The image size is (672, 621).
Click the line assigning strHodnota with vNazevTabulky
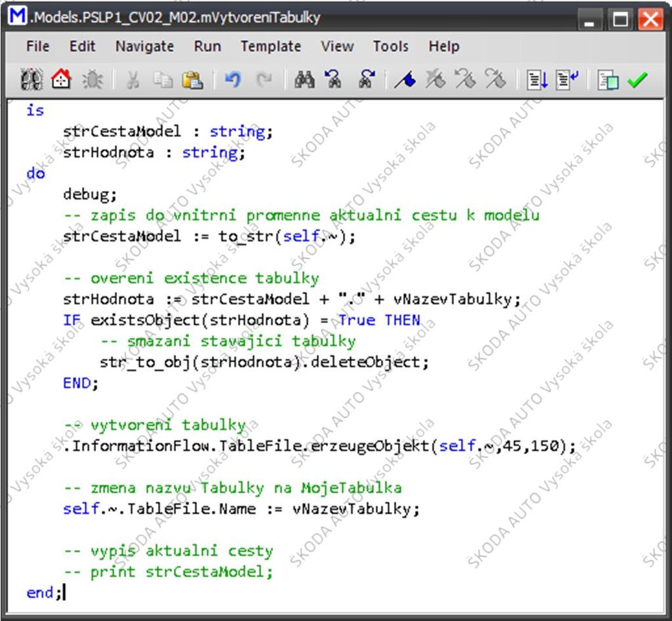(x=292, y=299)
